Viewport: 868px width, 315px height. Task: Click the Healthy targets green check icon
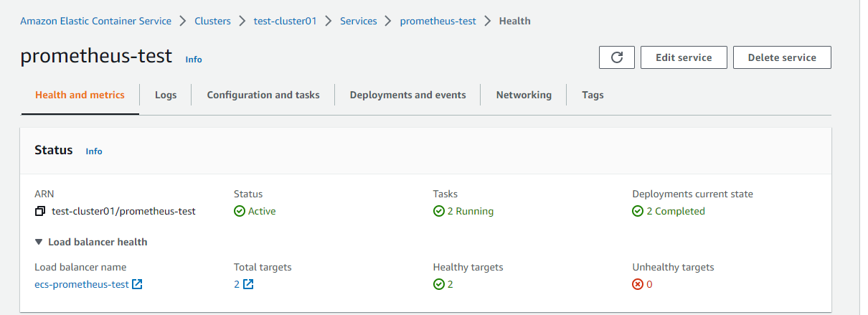(x=439, y=284)
